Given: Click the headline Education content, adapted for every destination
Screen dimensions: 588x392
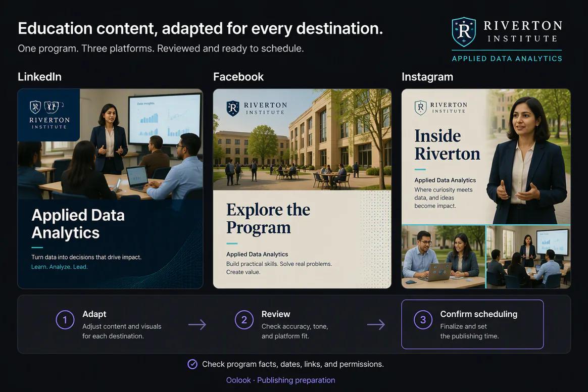Looking at the screenshot, I should 200,29.
